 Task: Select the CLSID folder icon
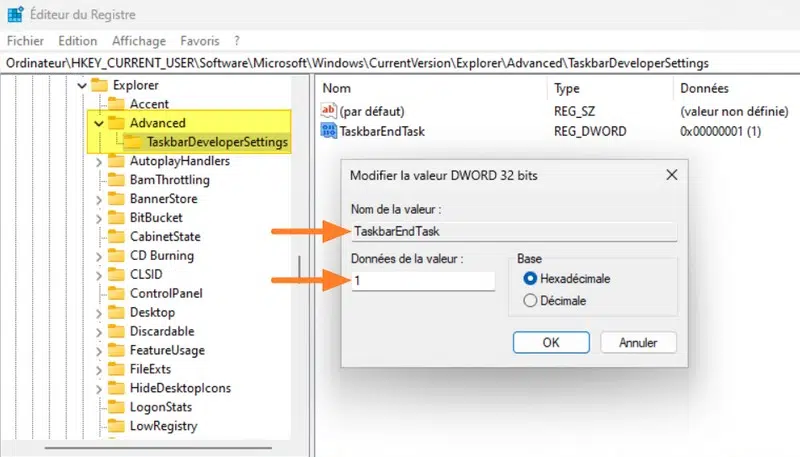[x=116, y=274]
